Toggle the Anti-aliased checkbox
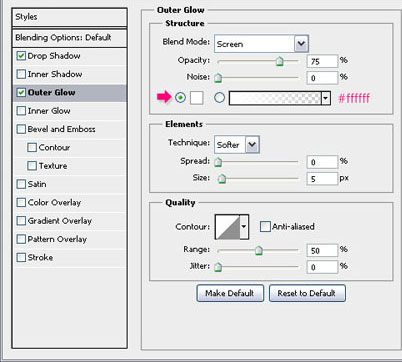The height and width of the screenshot is (362, 402). coord(265,227)
